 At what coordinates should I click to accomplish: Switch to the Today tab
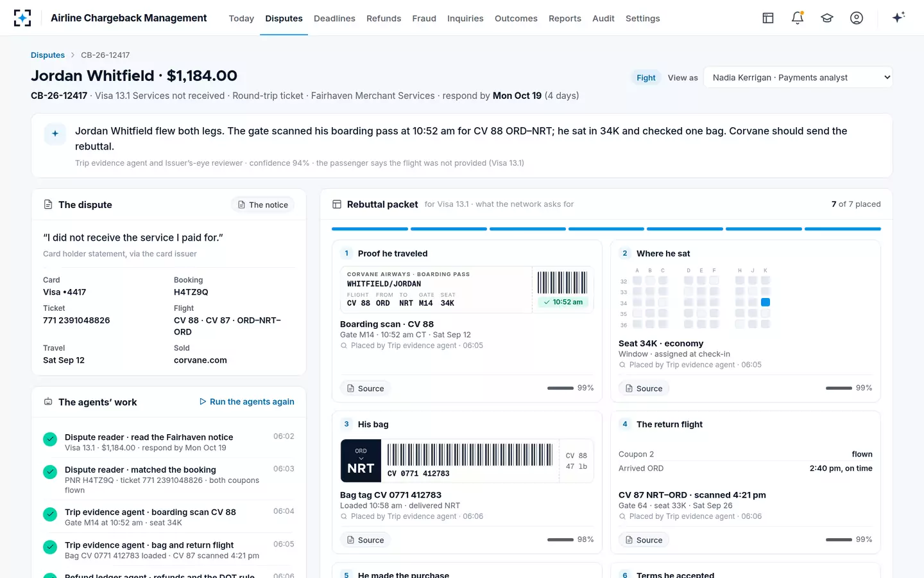pos(241,19)
